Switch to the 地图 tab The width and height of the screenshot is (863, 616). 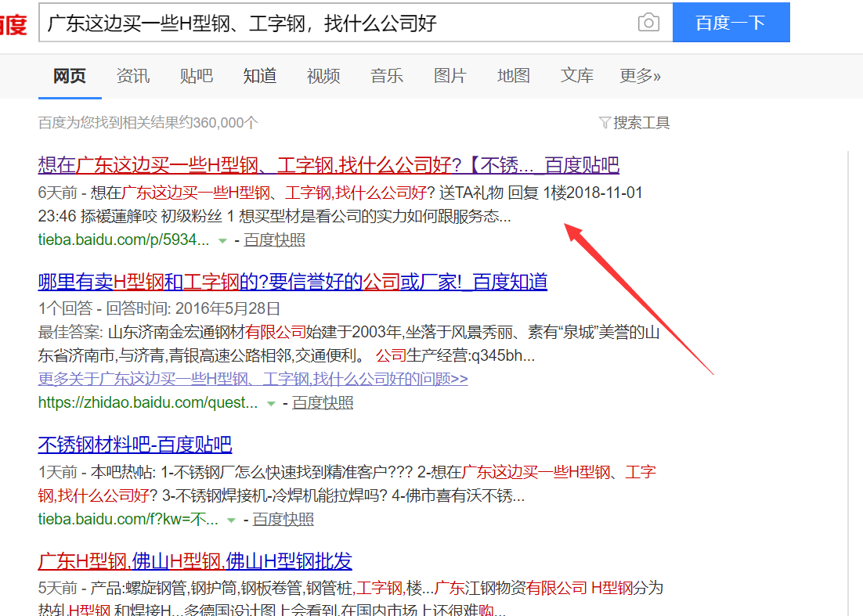(514, 76)
